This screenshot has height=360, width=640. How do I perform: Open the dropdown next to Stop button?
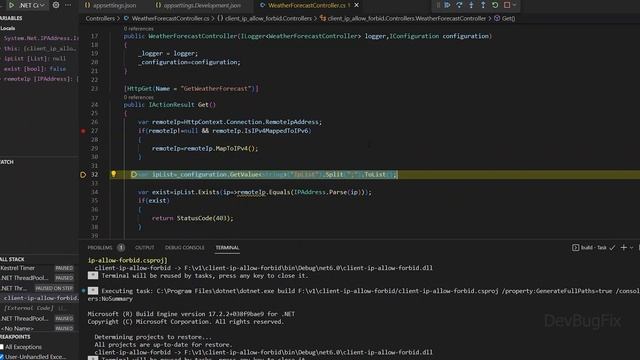514,5
